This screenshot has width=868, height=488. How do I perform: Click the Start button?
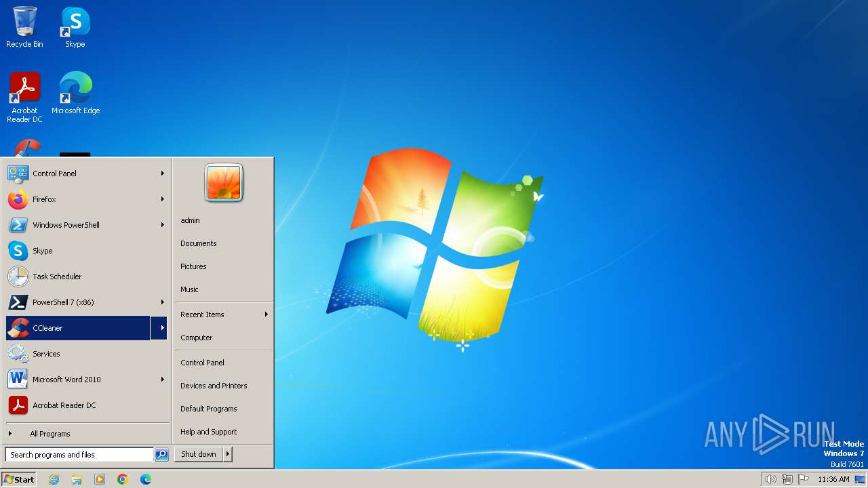[19, 479]
